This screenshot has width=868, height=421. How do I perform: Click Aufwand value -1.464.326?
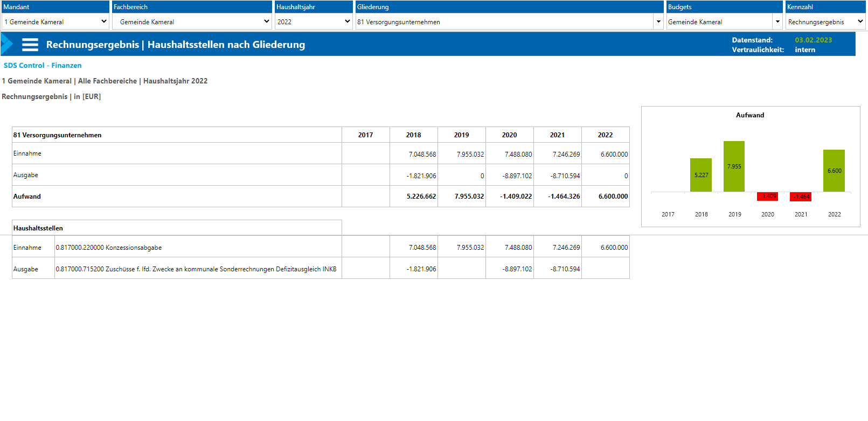tap(564, 197)
